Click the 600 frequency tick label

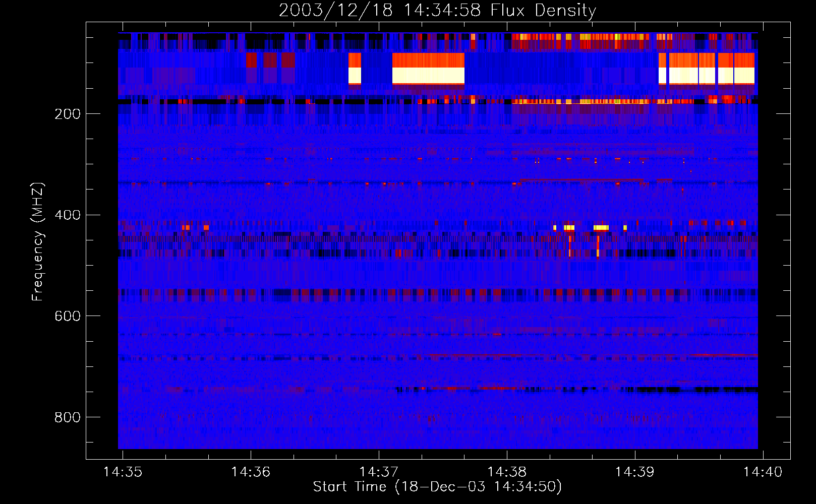click(x=68, y=316)
